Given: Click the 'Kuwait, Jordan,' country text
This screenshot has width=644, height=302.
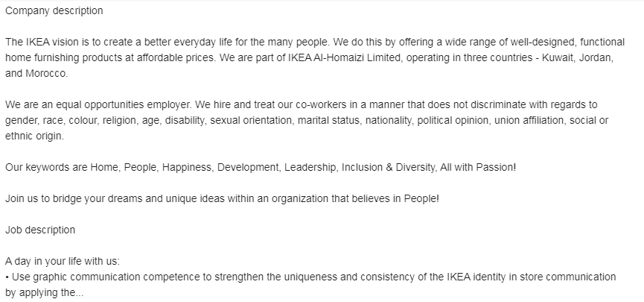Looking at the screenshot, I should pyautogui.click(x=578, y=57).
